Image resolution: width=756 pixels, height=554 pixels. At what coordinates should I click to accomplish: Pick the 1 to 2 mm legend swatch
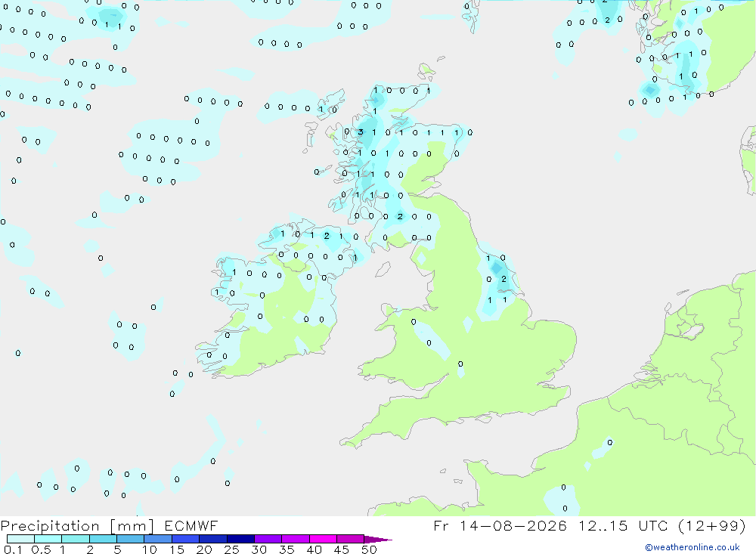pyautogui.click(x=75, y=539)
